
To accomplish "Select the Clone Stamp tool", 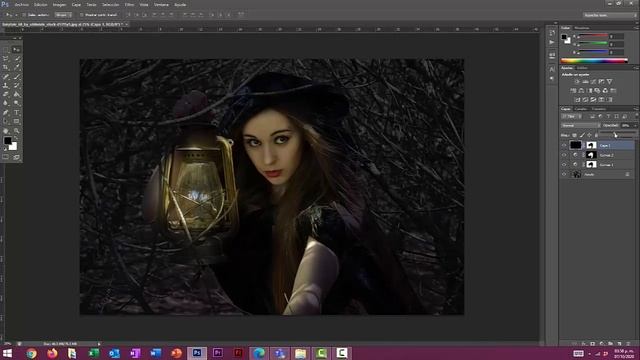I will tap(6, 86).
